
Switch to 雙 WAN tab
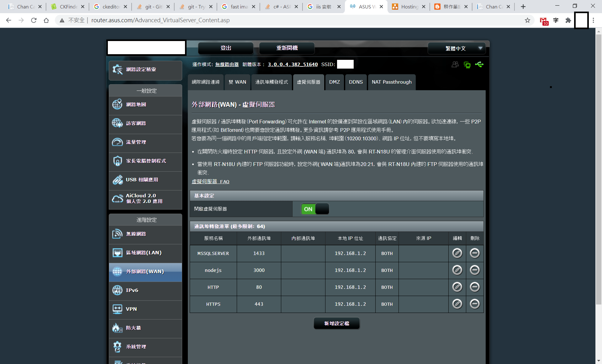(237, 82)
